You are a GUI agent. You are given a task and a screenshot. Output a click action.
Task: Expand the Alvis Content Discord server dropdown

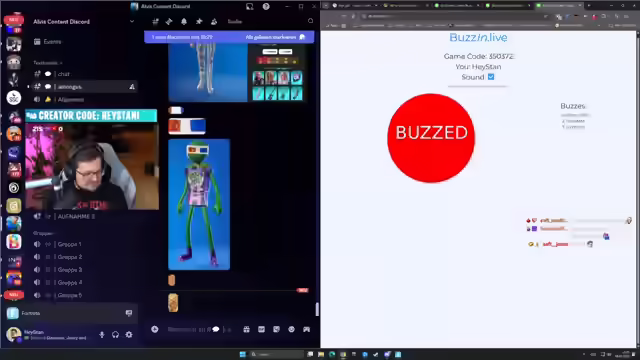click(132, 21)
